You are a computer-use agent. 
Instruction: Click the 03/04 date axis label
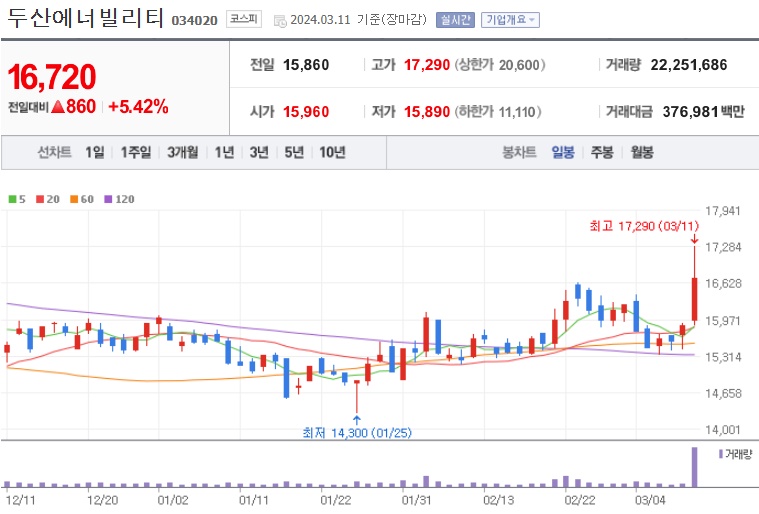click(x=650, y=500)
